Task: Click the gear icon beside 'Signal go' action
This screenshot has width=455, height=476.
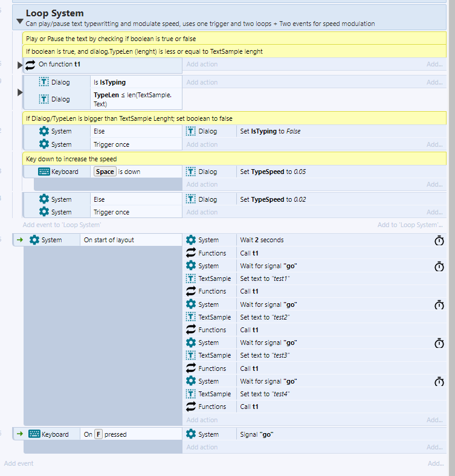Action: click(x=191, y=434)
